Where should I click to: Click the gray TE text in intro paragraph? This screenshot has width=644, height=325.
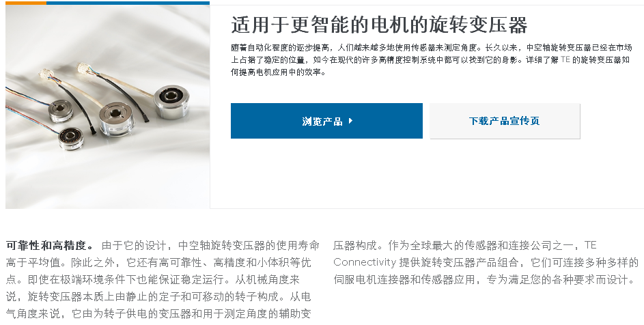pos(565,59)
